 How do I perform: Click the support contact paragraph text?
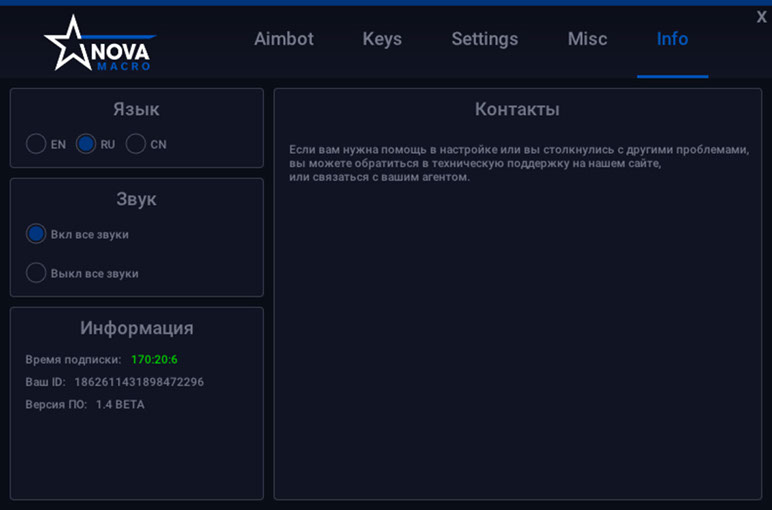click(x=518, y=163)
